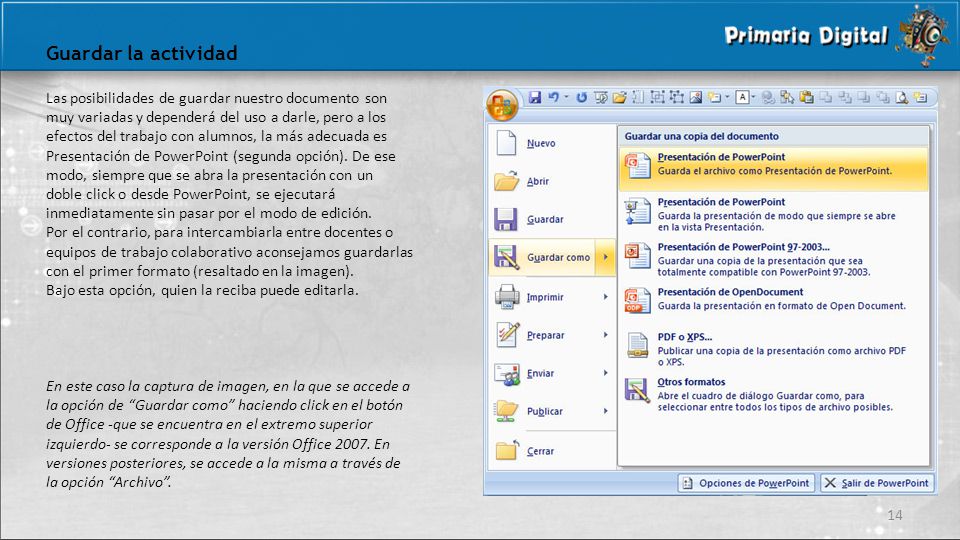Click the Open folder icon in the toolbar
This screenshot has width=960, height=540.
pyautogui.click(x=620, y=97)
